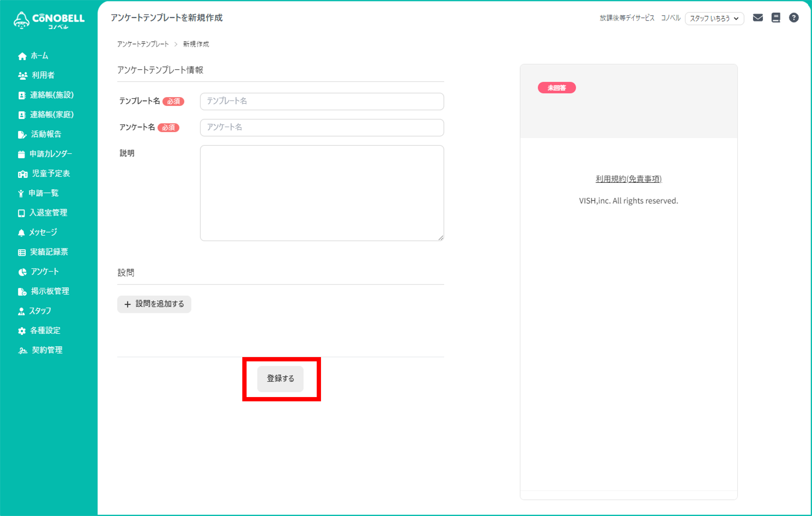Open 利用規約(免責事項) link in preview
This screenshot has width=812, height=516.
629,179
